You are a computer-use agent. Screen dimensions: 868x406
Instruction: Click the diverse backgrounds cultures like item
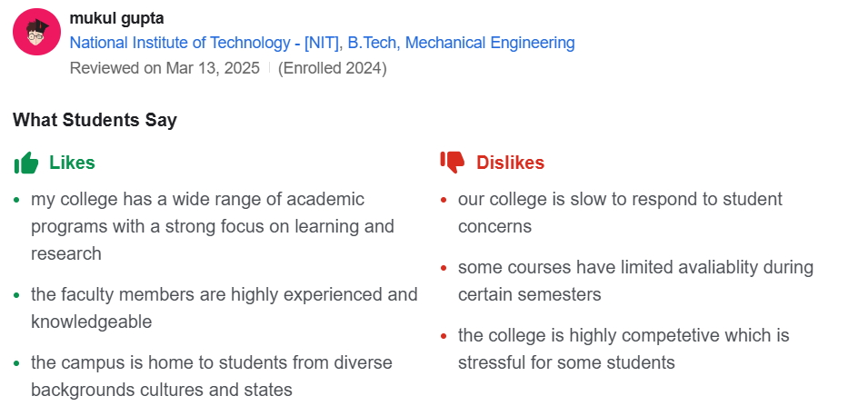212,376
